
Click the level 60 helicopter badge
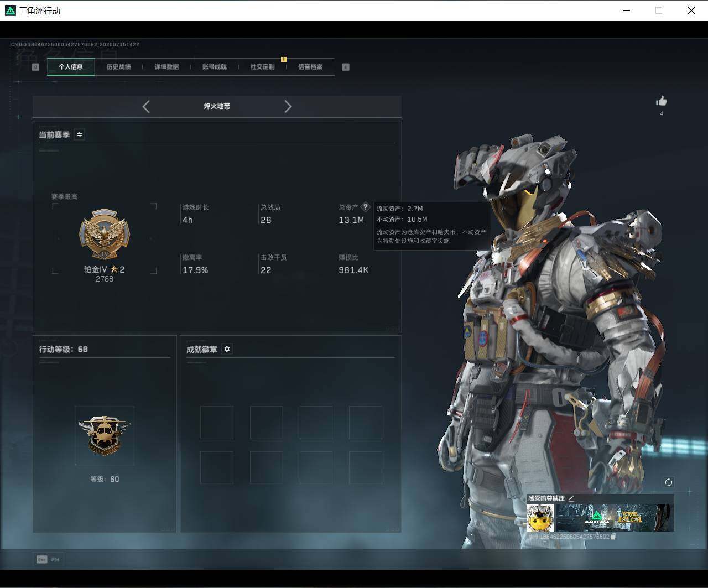pos(105,435)
